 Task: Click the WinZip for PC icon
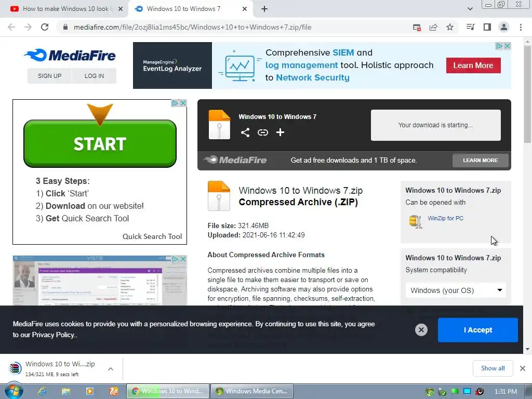(x=415, y=222)
